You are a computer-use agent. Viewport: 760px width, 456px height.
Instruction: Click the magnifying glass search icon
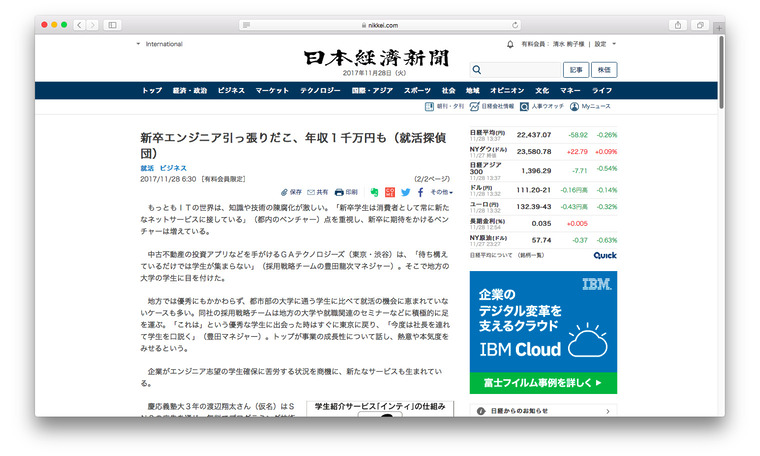point(476,70)
